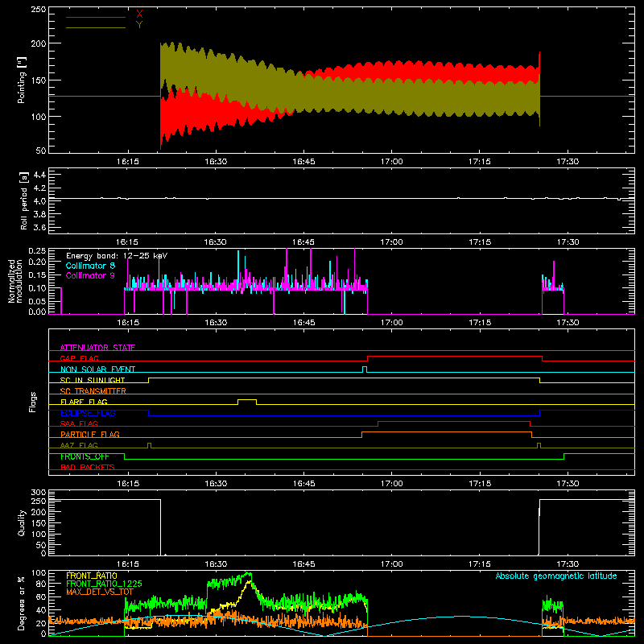Click the 0.00 tick on modulation axis
This screenshot has width=644, height=644.
[37, 312]
